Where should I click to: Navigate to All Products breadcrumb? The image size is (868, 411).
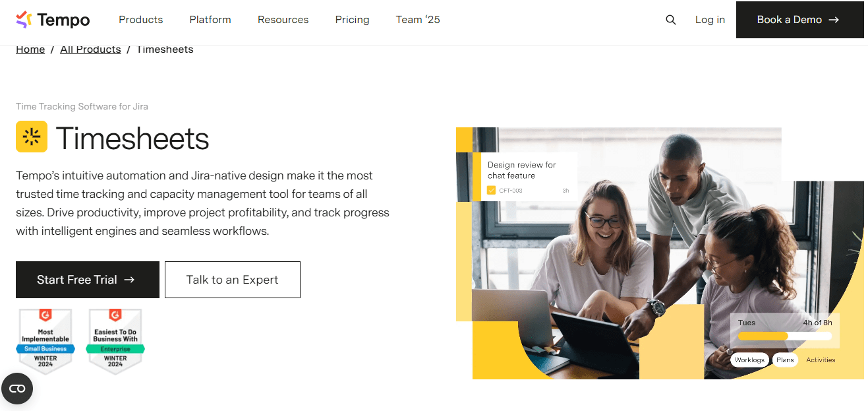point(90,49)
